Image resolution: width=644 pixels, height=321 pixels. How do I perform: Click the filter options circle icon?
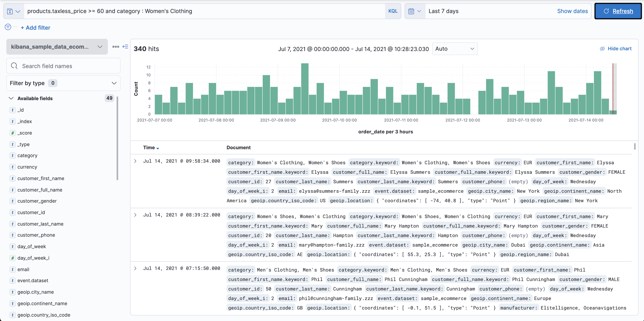coord(8,27)
